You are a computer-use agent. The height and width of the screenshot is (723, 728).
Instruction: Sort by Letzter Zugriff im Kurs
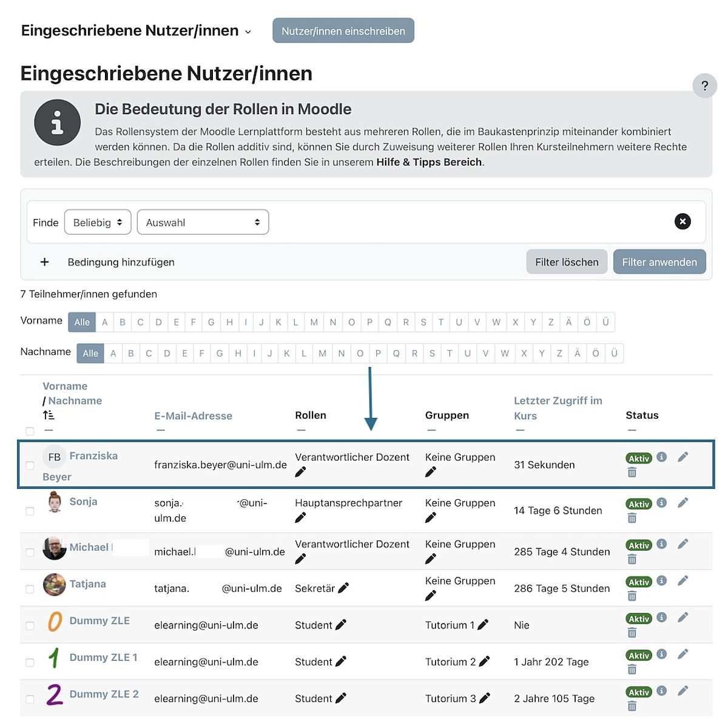(558, 408)
